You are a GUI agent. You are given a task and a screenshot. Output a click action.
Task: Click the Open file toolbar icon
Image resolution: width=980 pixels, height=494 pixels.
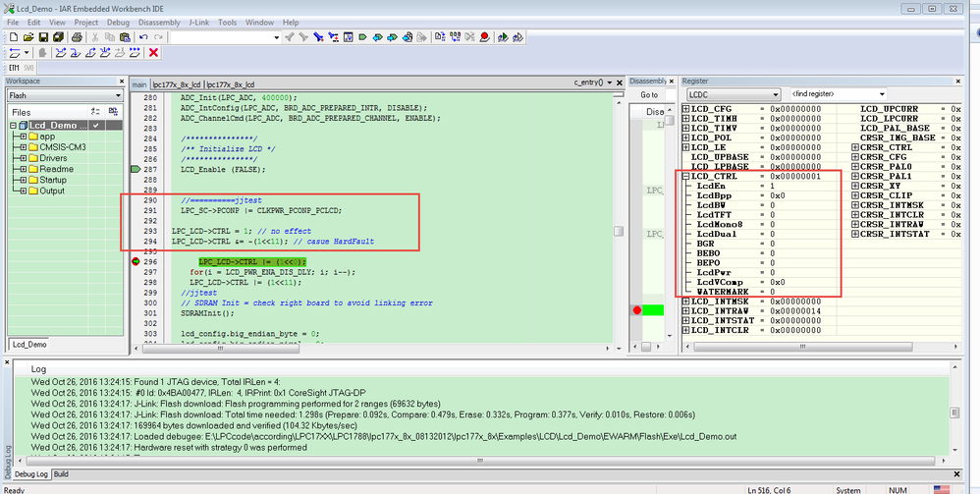click(28, 37)
